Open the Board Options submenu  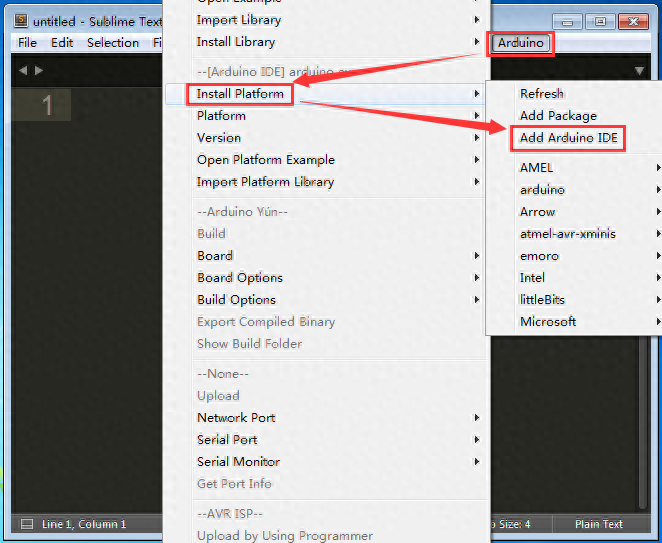click(x=326, y=277)
